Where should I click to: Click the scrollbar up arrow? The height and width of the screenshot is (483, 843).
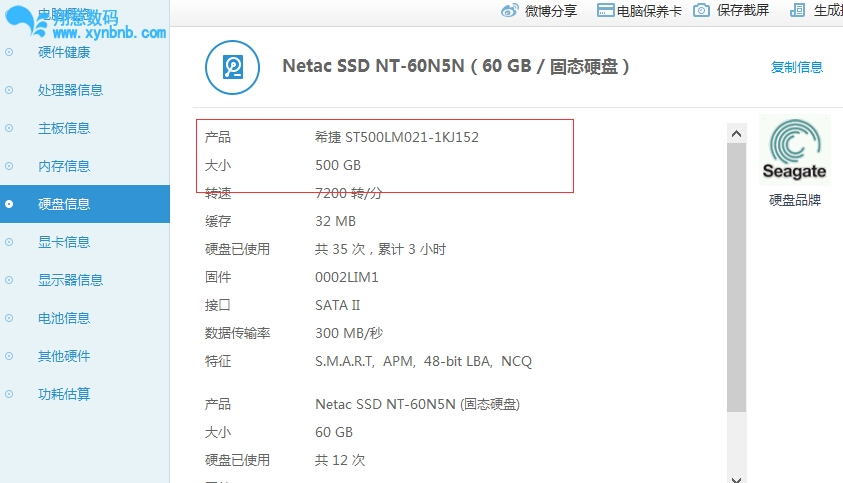pos(736,133)
